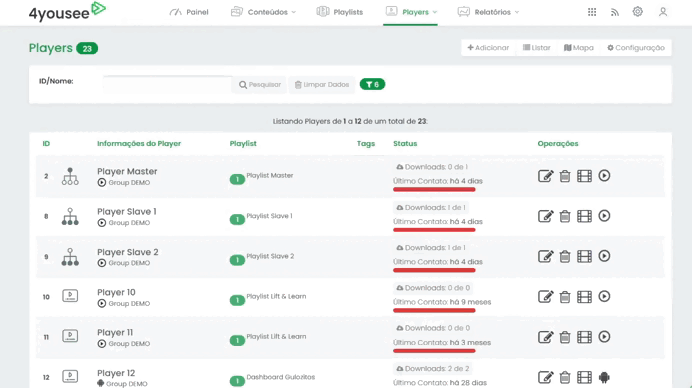692x388 pixels.
Task: Click the green Players count badge 23
Action: click(x=87, y=49)
